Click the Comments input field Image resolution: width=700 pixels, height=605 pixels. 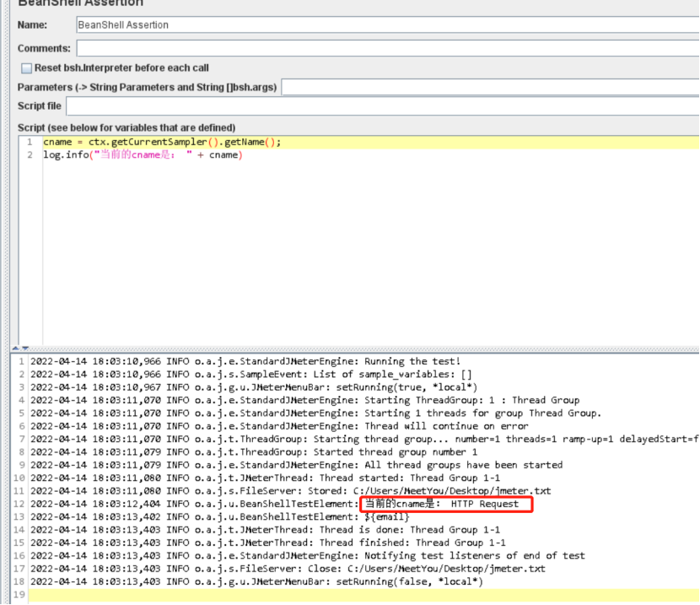(387, 48)
